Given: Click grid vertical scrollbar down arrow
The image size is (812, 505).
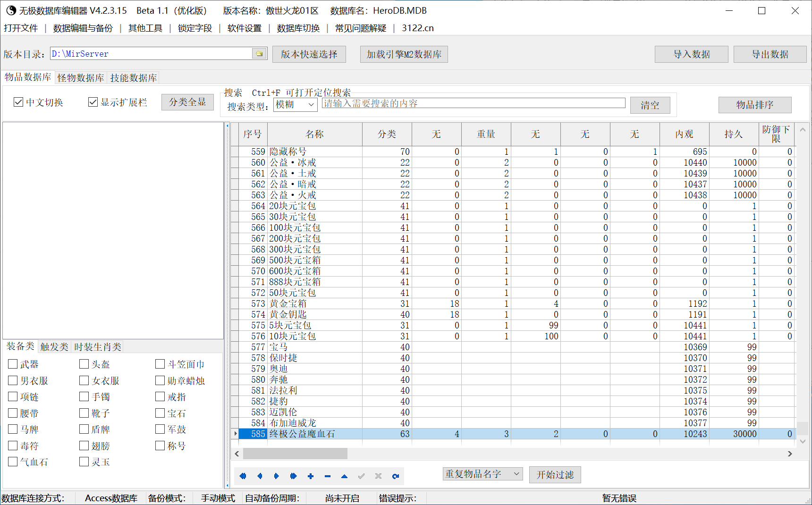Looking at the screenshot, I should click(x=803, y=442).
